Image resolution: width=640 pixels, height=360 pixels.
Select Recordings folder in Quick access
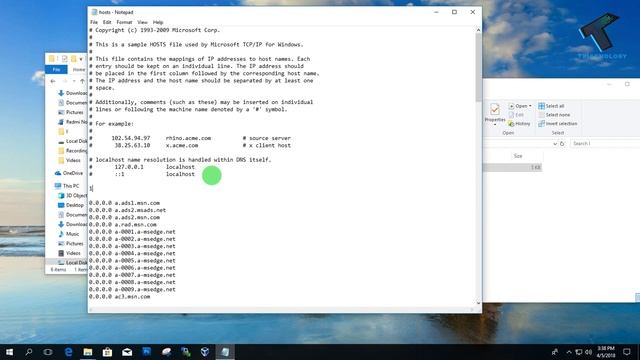pyautogui.click(x=73, y=151)
